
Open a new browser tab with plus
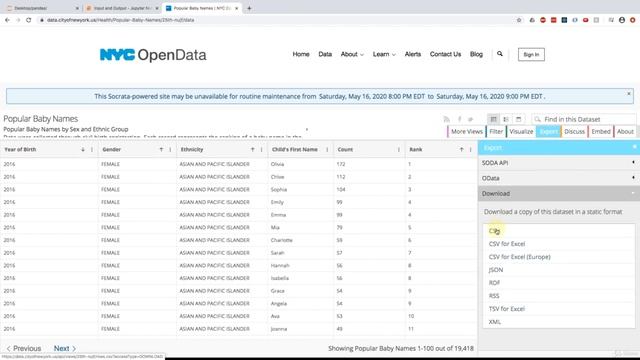(x=249, y=8)
